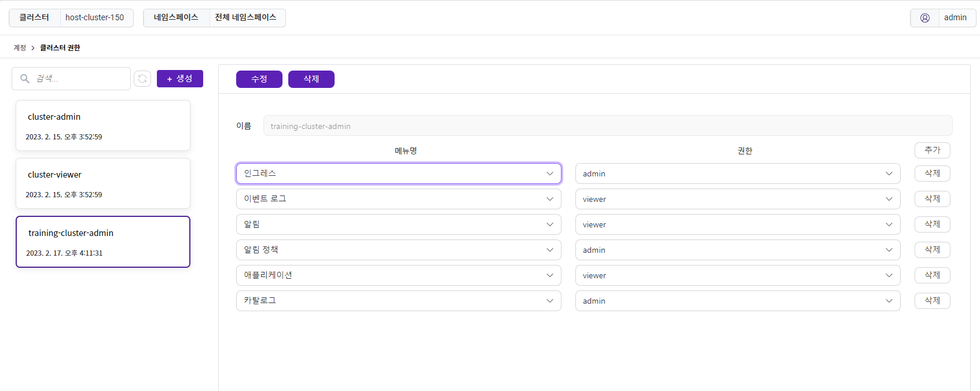Delete the 알림 permission row
The width and height of the screenshot is (980, 391).
point(933,224)
